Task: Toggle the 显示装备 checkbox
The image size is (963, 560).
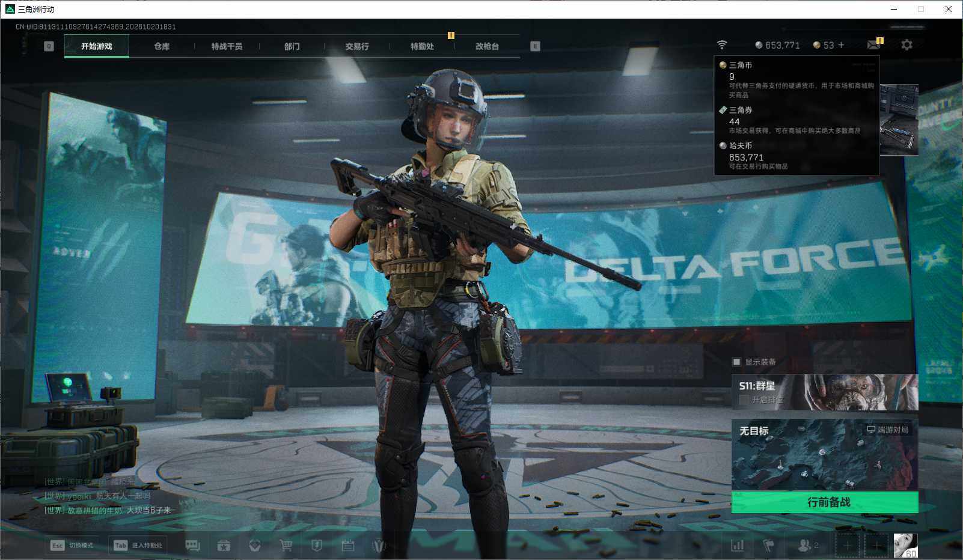Action: coord(736,362)
